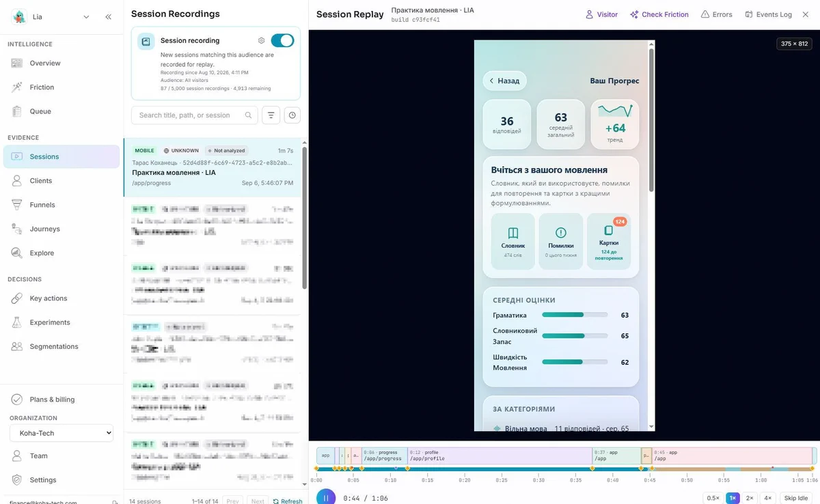Click the +64 тренд chart card
The image size is (820, 504).
615,124
